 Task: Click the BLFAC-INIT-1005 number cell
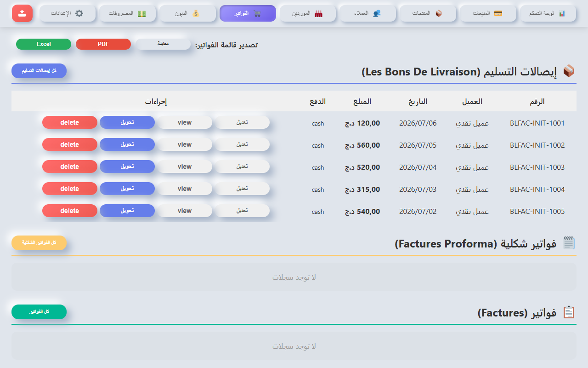pos(537,212)
